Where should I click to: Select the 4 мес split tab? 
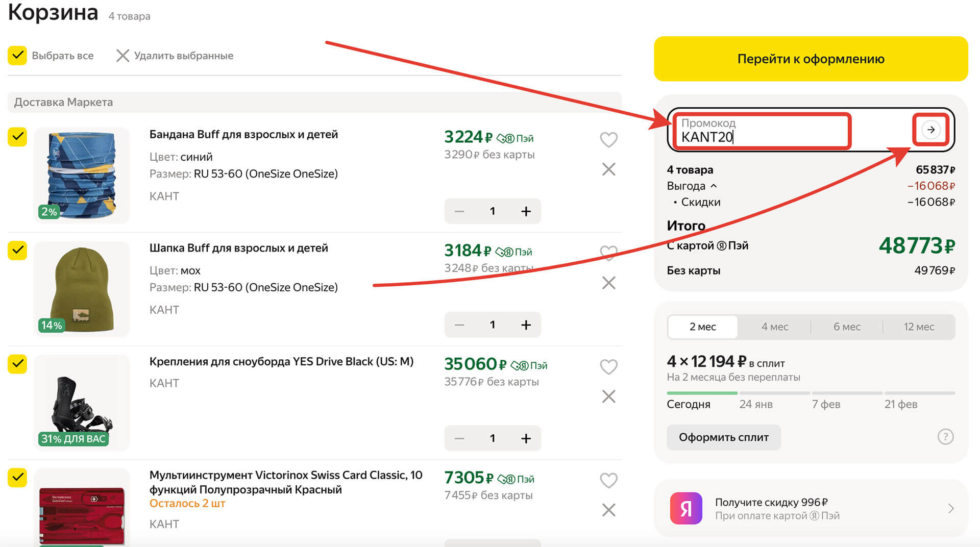[x=774, y=327]
